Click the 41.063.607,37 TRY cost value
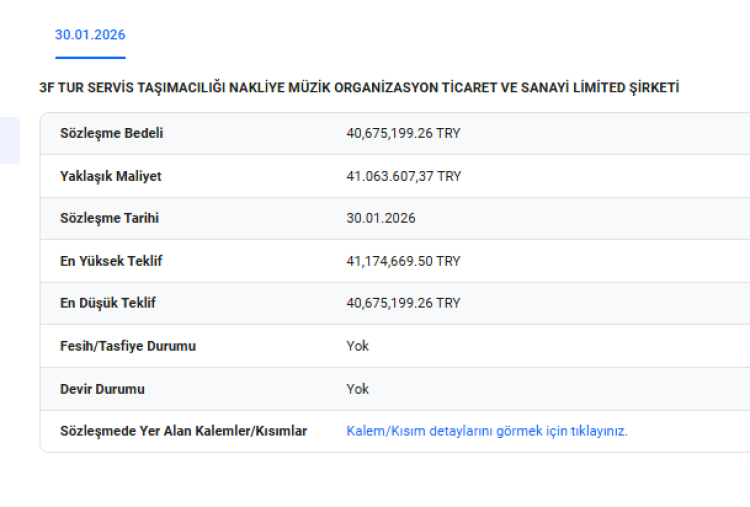This screenshot has height=507, width=750. (403, 176)
